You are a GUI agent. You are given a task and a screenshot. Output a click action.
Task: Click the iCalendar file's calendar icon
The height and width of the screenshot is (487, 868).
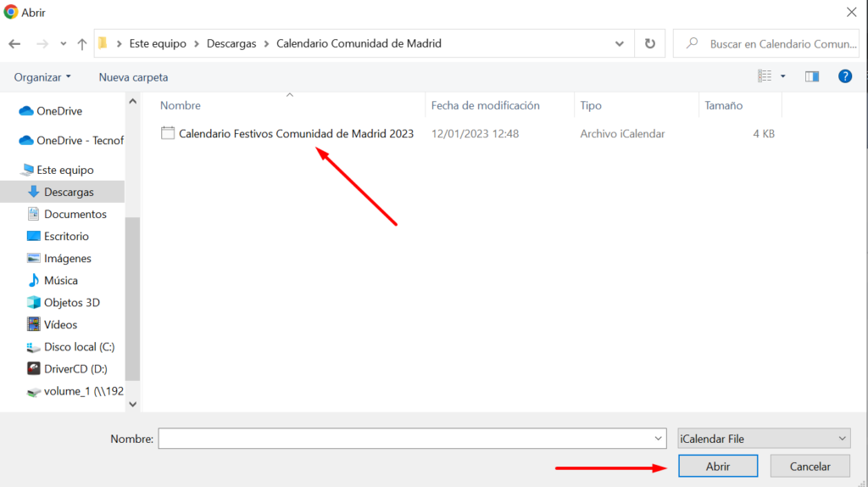pyautogui.click(x=168, y=133)
